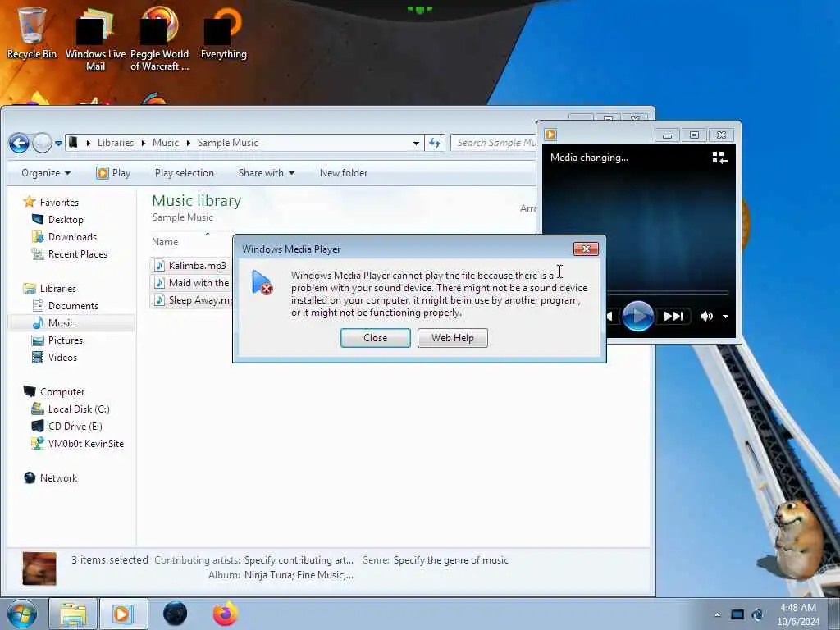The width and height of the screenshot is (840, 630).
Task: Open Windows Live Mail desktop icon
Action: point(95,40)
